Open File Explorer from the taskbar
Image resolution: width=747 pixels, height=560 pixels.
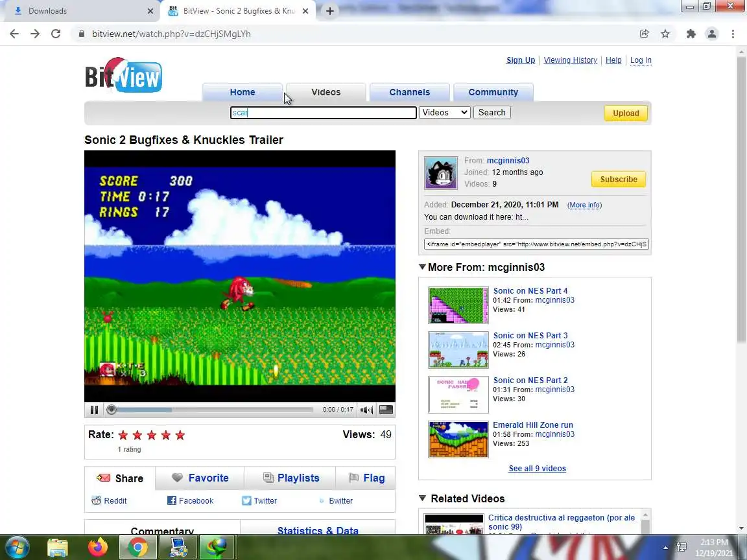(58, 547)
